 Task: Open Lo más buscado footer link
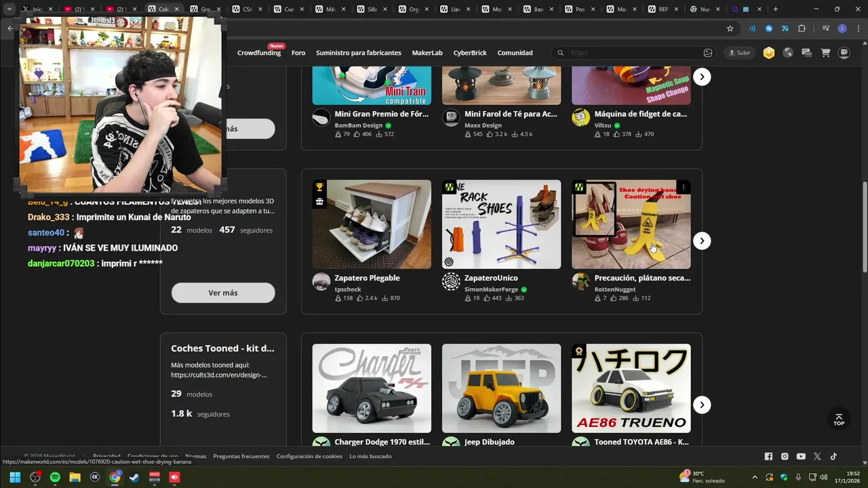click(x=370, y=456)
